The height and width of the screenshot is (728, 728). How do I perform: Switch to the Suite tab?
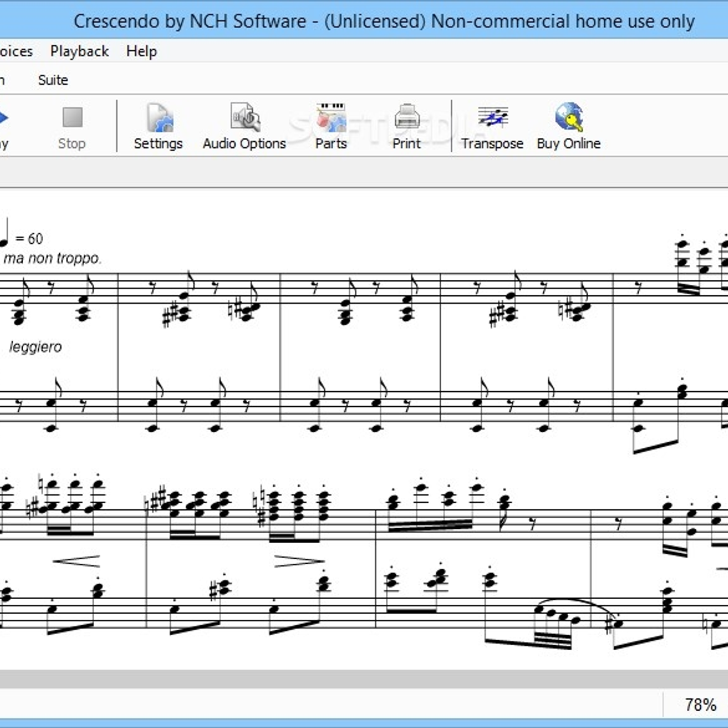[x=53, y=80]
